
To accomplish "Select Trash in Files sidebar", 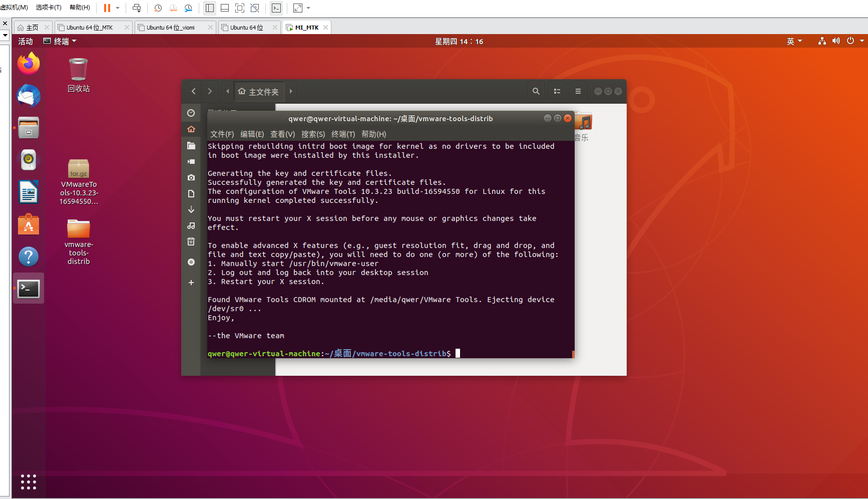I will click(x=191, y=241).
